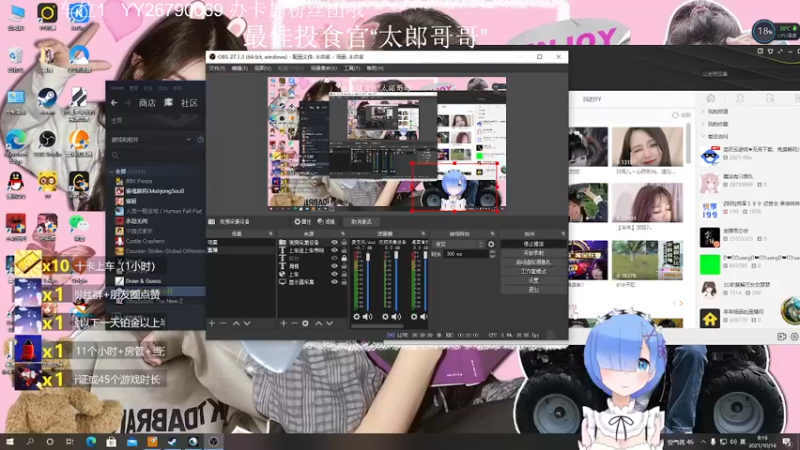
Task: Click the Steam back arrow
Action: (x=114, y=103)
